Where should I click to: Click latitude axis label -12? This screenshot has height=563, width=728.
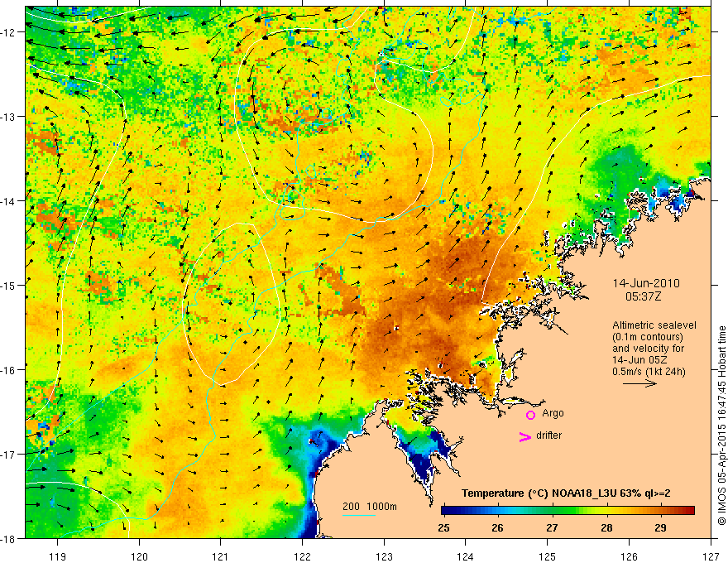7,32
